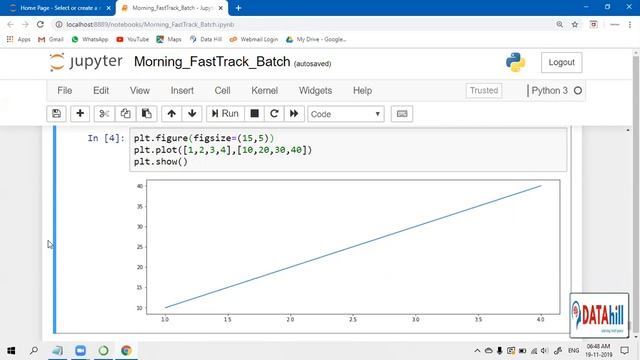Open Chrome from the taskbar
Viewport: 640px width, 360px height.
(x=126, y=351)
